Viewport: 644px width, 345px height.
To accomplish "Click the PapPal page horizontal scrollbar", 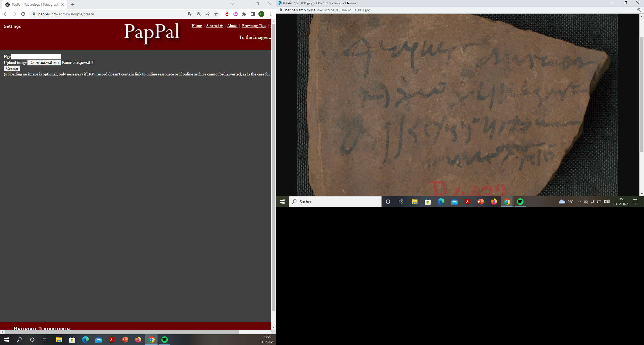I will click(x=121, y=332).
